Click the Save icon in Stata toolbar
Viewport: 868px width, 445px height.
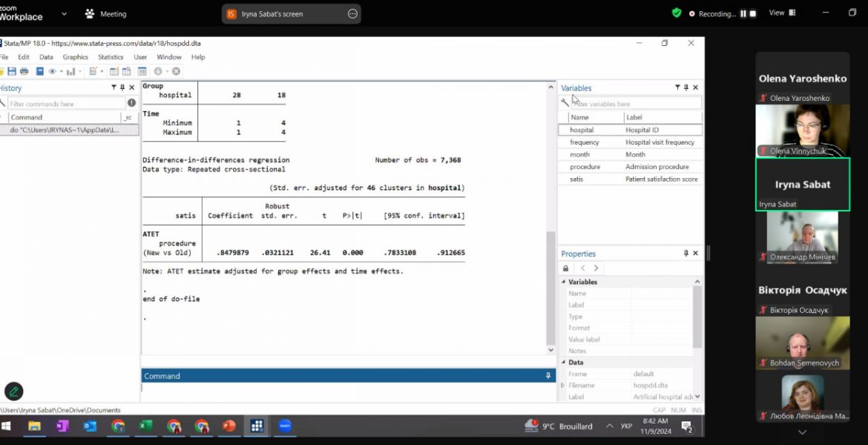[12, 71]
